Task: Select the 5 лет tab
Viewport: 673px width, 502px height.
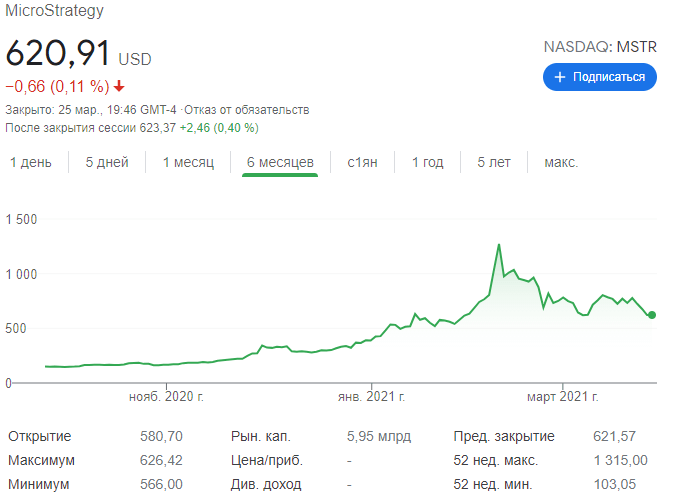Action: click(494, 163)
